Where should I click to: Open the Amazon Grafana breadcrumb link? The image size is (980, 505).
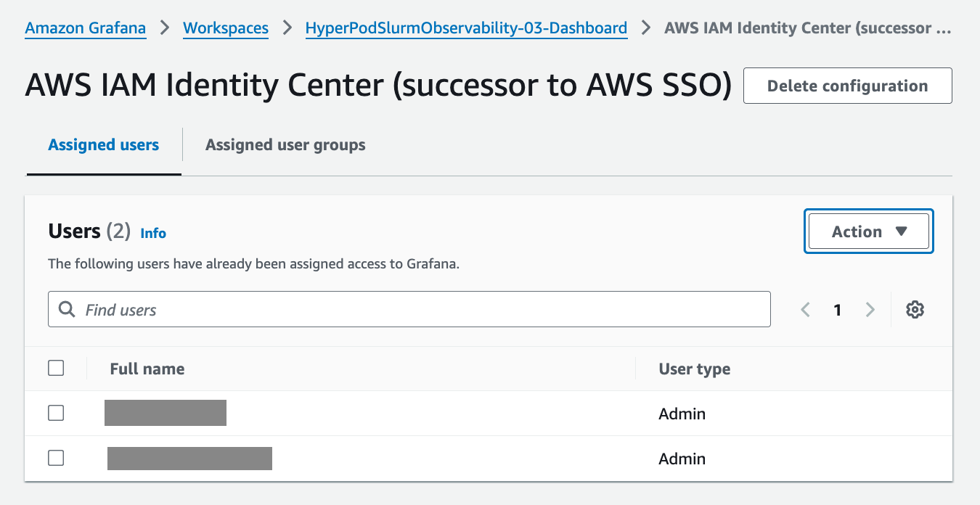(85, 28)
